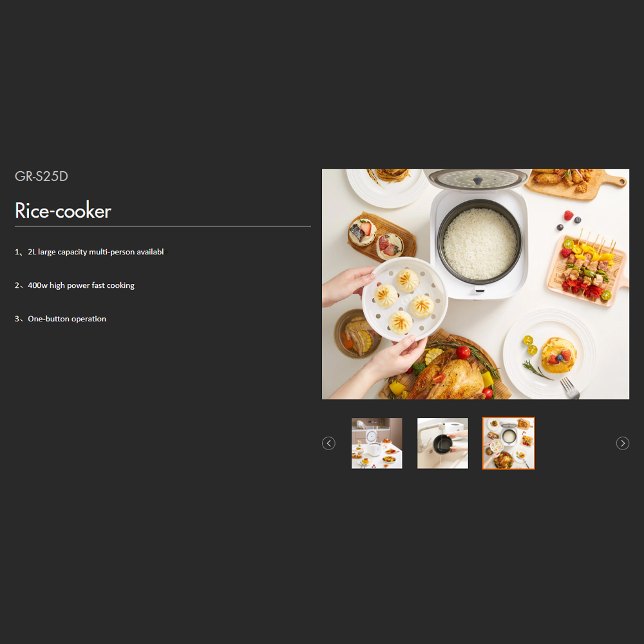
Task: Click the cooked rice in the cooker pot
Action: click(x=480, y=243)
